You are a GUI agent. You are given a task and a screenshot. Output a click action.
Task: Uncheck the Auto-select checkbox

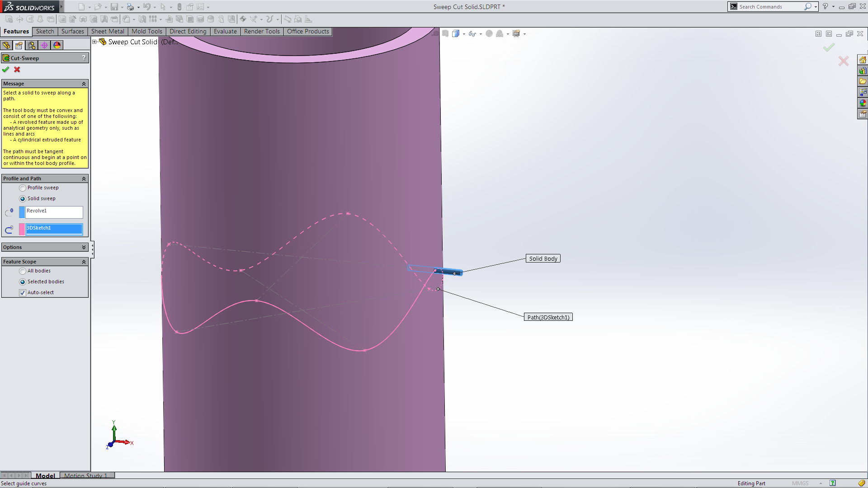pyautogui.click(x=23, y=293)
